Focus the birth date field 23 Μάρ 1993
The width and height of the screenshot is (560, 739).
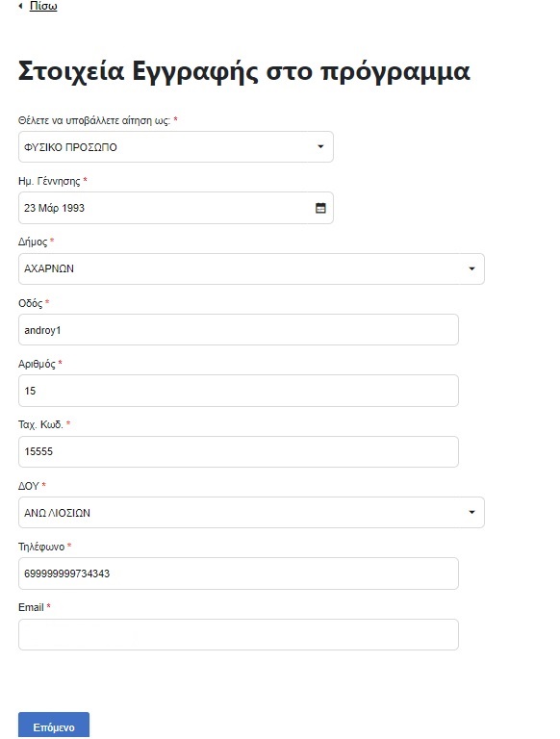point(176,208)
